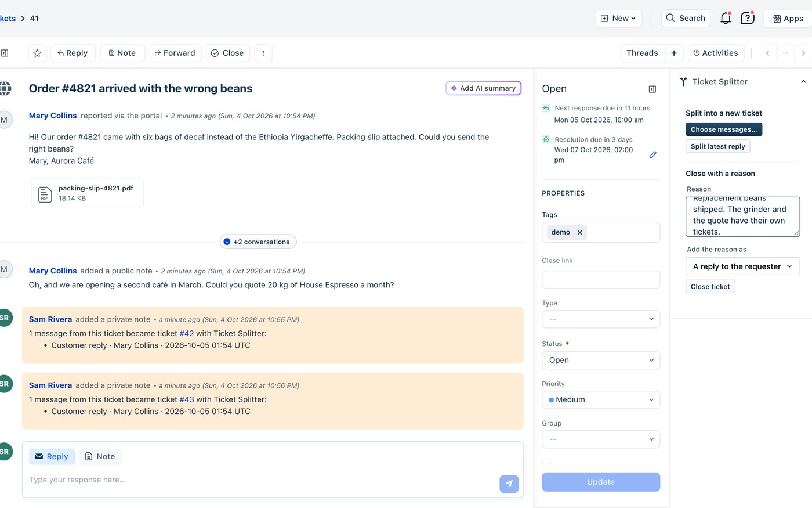Open the Activities panel
The image size is (812, 508).
tap(716, 53)
